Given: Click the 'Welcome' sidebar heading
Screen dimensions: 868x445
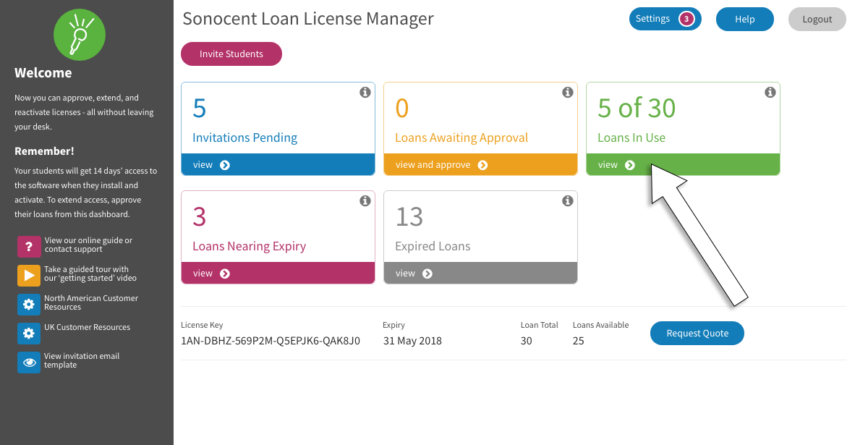Looking at the screenshot, I should click(43, 73).
